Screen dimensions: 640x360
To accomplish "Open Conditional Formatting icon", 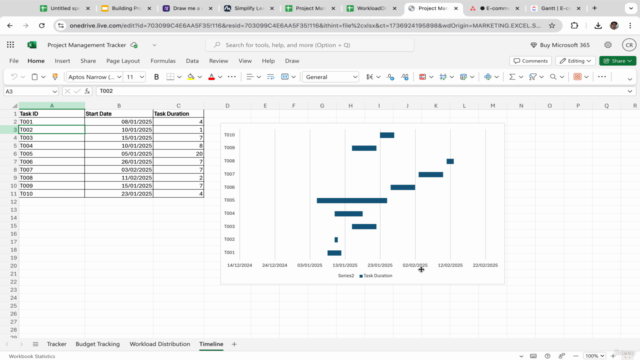I will point(422,77).
